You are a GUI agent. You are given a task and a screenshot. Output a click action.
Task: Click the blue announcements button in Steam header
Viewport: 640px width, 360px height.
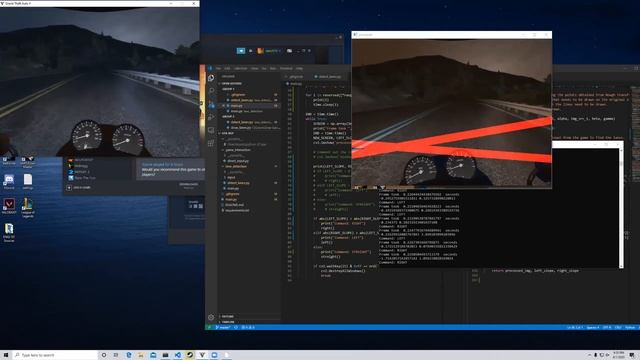coord(241,51)
